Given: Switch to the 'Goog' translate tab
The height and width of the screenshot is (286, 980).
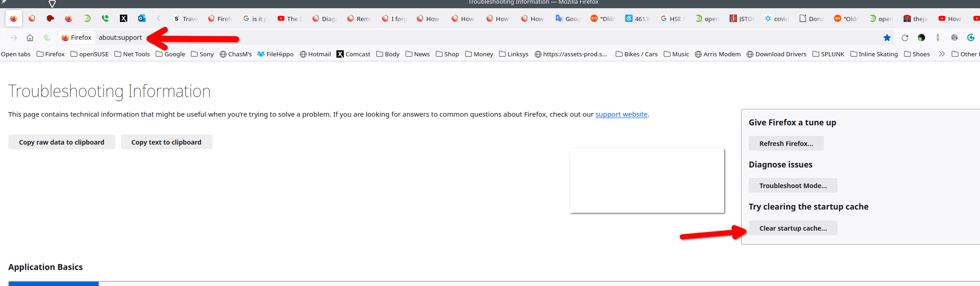Looking at the screenshot, I should click(569, 19).
